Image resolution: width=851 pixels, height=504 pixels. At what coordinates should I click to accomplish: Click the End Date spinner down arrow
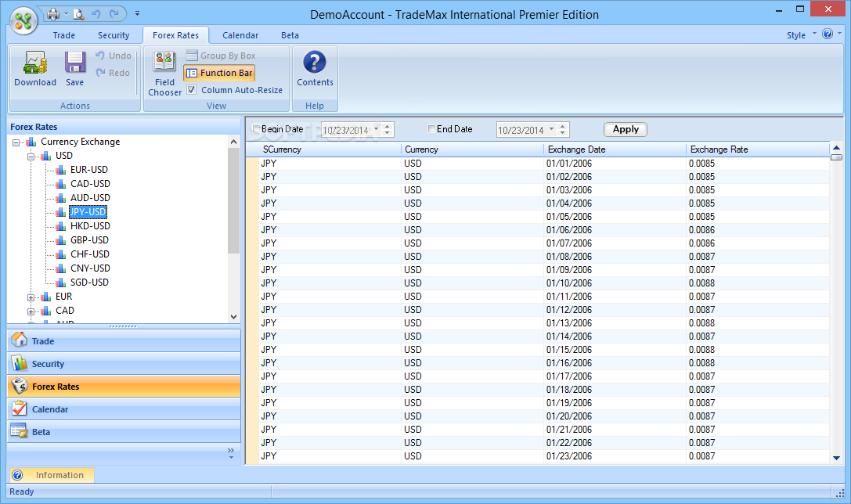pyautogui.click(x=563, y=133)
